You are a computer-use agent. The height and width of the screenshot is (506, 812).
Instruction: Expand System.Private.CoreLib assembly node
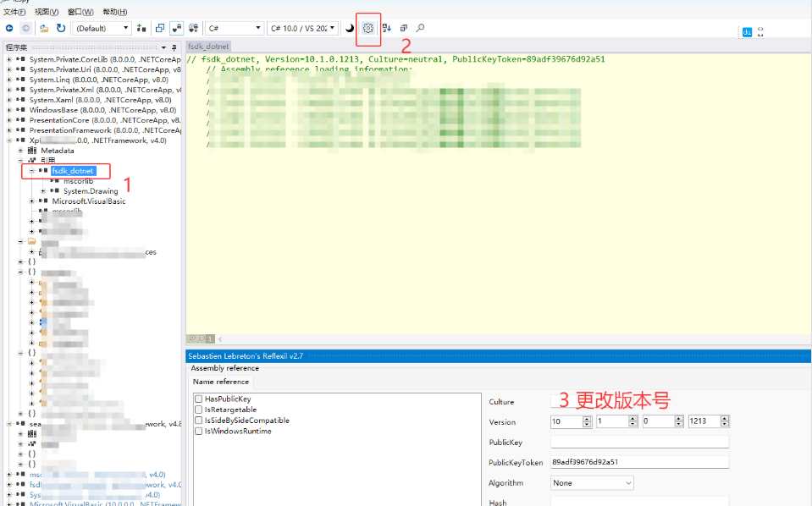(x=8, y=59)
